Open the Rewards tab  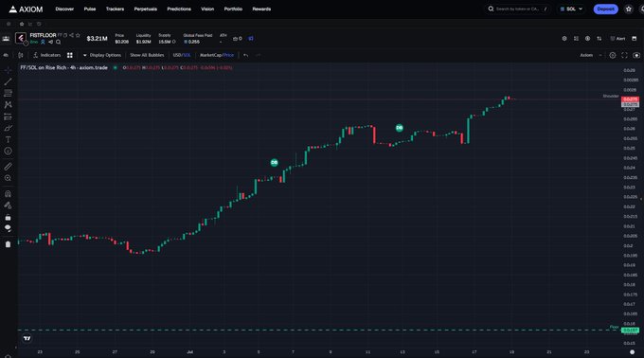(261, 9)
